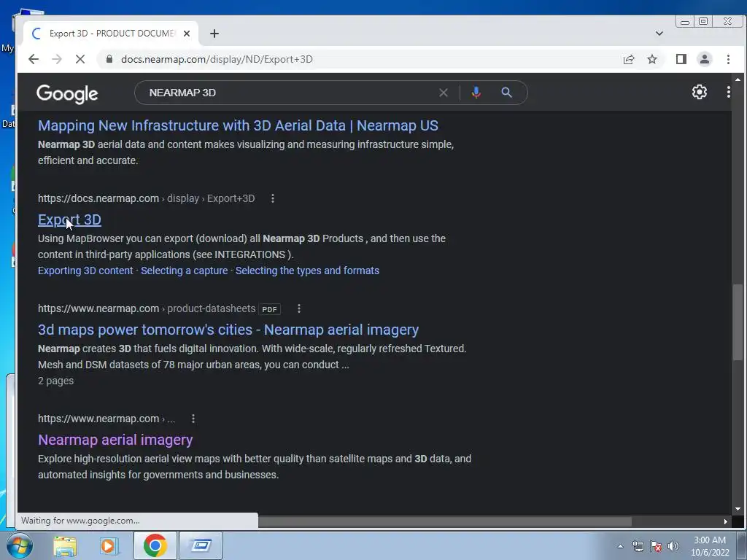The width and height of the screenshot is (747, 560).
Task: Open Mapping New Infrastructure result
Action: click(x=238, y=125)
